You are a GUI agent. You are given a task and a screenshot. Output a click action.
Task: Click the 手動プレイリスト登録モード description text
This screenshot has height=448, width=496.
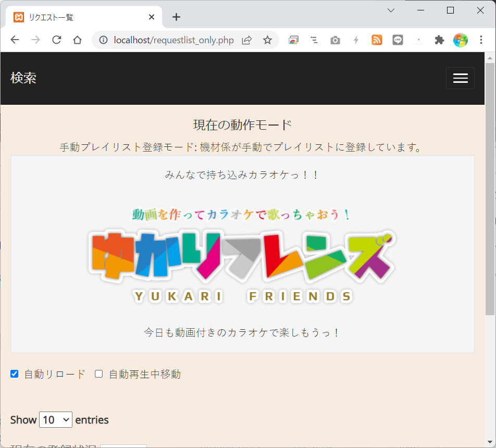pos(241,147)
